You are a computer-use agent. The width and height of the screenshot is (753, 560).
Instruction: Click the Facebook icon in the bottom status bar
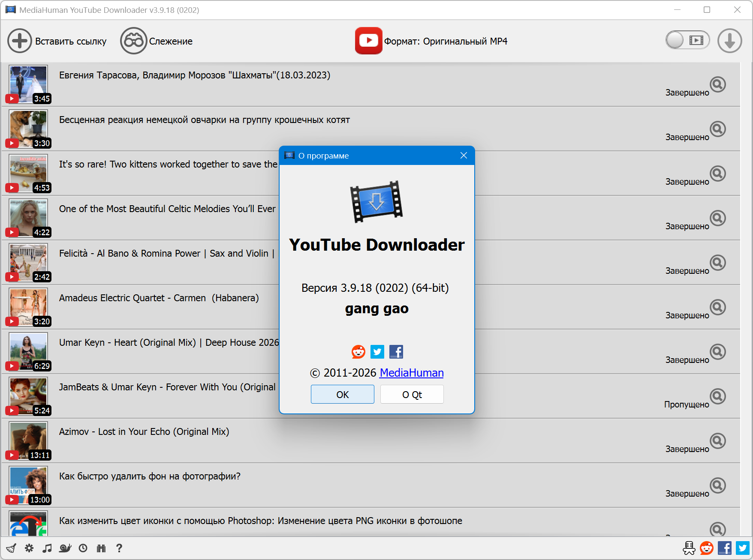click(x=725, y=548)
